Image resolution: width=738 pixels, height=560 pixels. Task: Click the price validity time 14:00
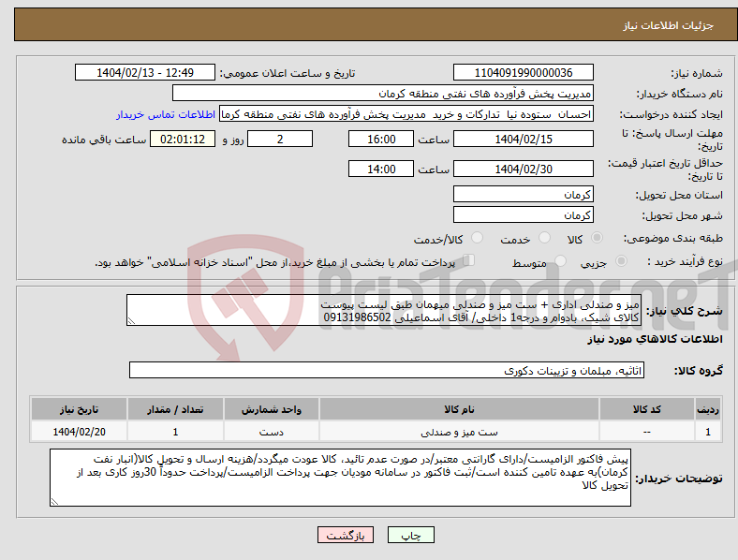(381, 169)
